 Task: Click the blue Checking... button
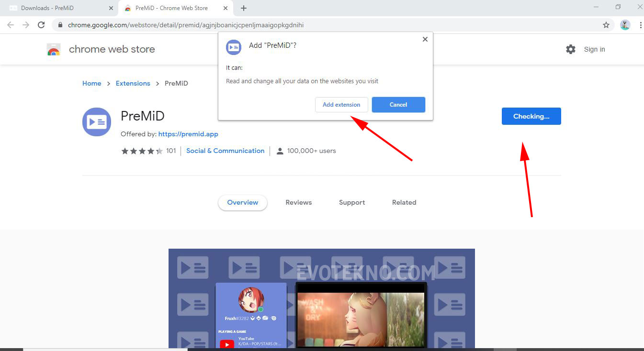coord(531,116)
